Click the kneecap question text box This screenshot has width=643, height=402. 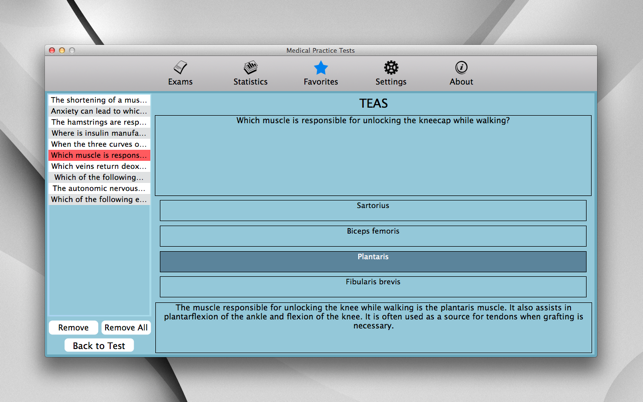click(x=373, y=155)
